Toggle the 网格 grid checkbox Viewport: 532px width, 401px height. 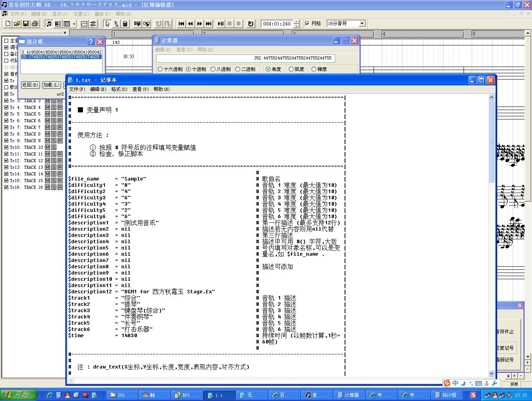point(307,23)
